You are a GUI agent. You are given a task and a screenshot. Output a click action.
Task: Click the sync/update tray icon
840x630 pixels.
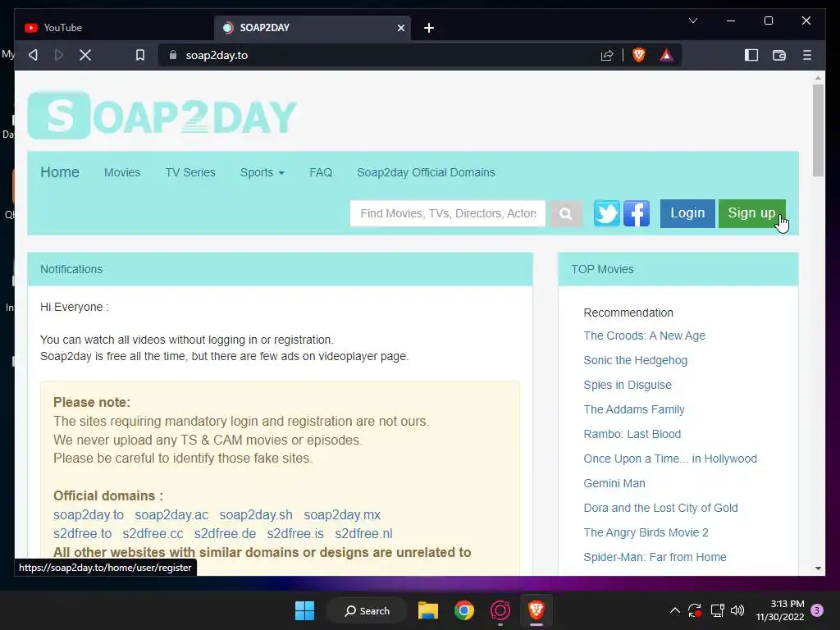(x=695, y=610)
